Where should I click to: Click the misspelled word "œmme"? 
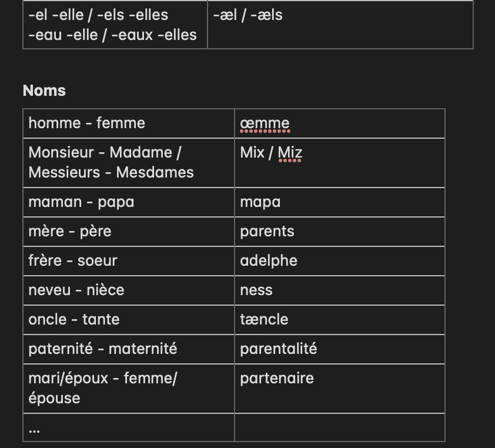[x=265, y=123]
